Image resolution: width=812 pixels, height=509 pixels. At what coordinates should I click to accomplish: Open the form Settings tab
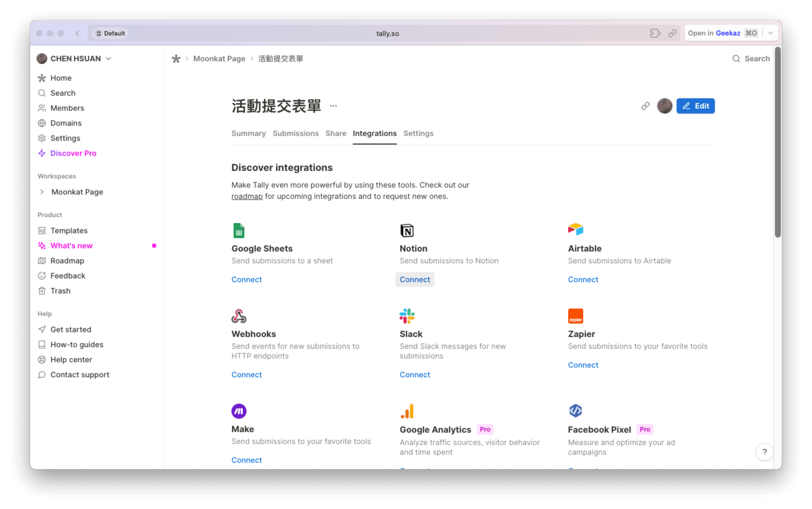click(418, 133)
